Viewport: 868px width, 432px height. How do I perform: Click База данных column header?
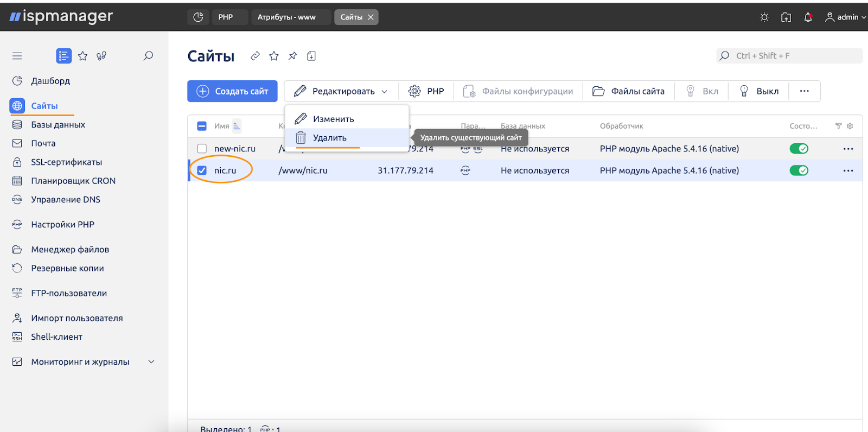tap(523, 126)
